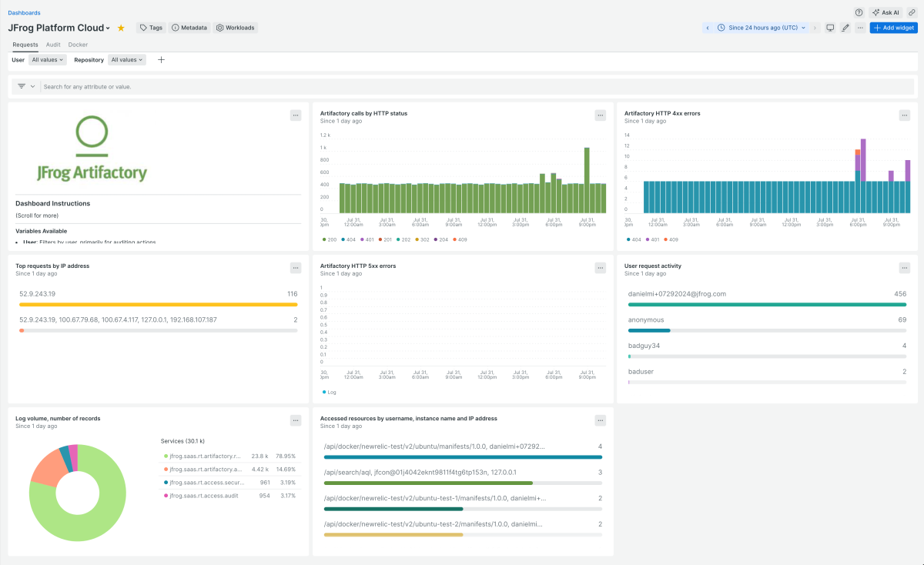This screenshot has height=565, width=924.
Task: Select the jfrog.saas.rt.artifactory.a... legend row
Action: coord(229,470)
